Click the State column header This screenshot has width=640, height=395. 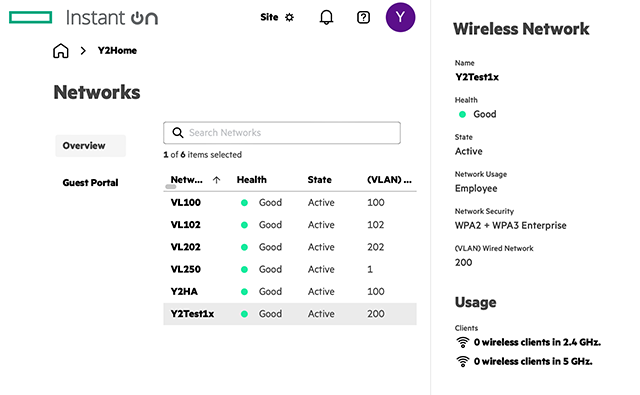coord(320,180)
